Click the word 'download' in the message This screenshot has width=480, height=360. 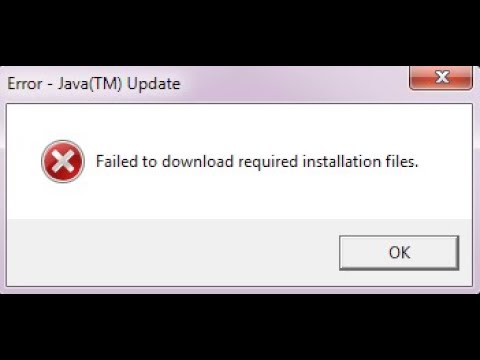197,161
